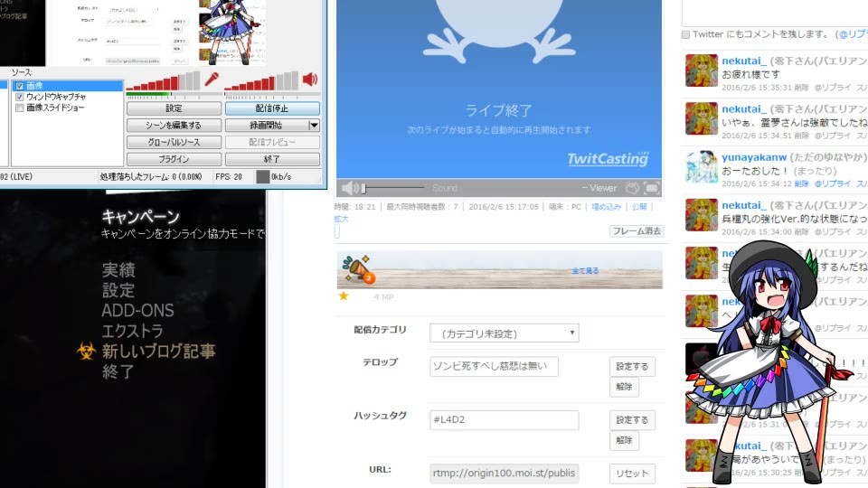
Task: Uncheck the ウィンドウキャプチャ source checkbox
Action: pos(20,97)
